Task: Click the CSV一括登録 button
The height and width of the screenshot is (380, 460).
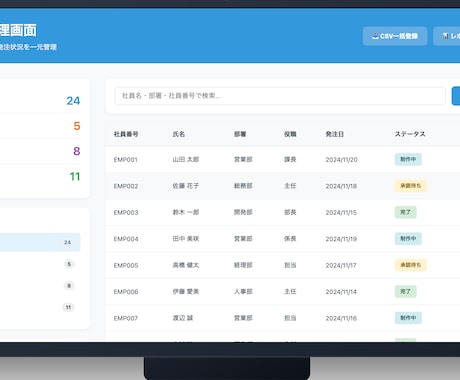Action: [395, 36]
